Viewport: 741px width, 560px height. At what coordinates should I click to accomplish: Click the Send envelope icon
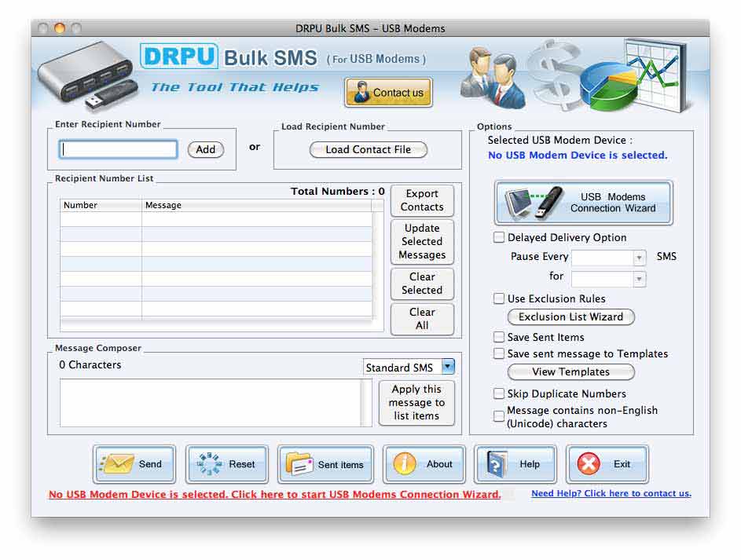click(x=116, y=464)
